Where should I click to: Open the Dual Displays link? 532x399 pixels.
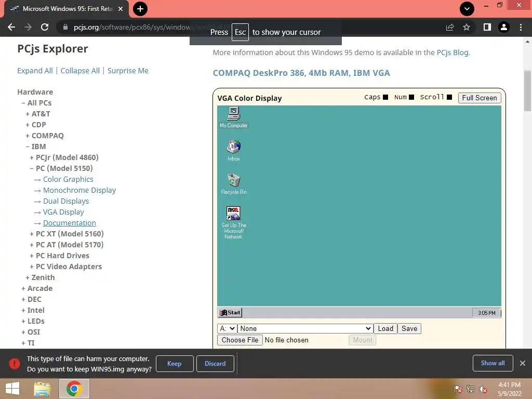pos(66,201)
